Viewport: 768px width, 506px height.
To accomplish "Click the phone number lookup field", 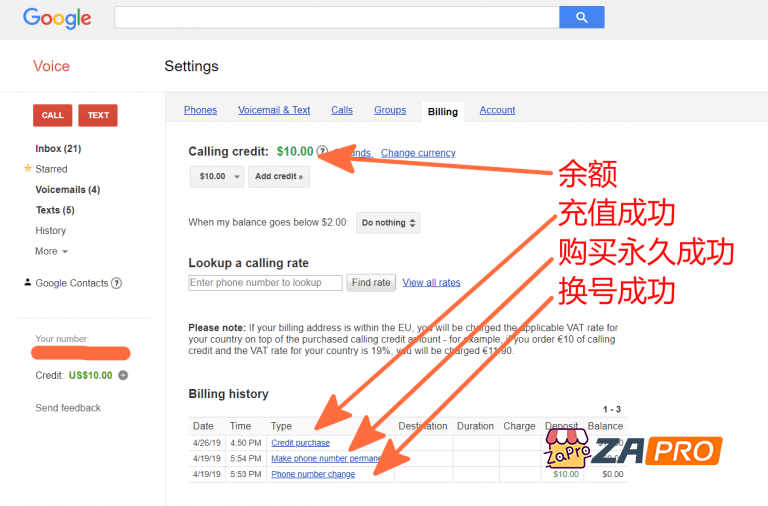I will pos(265,283).
